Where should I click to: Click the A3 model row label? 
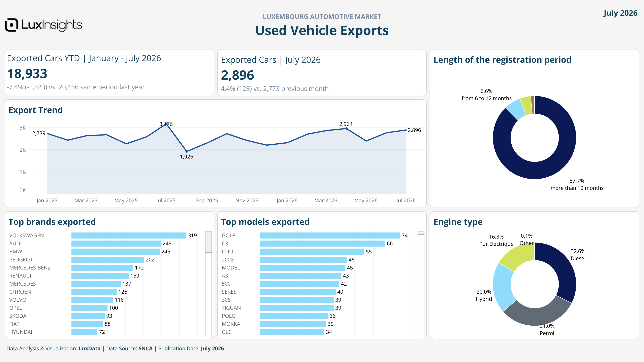coord(225,276)
